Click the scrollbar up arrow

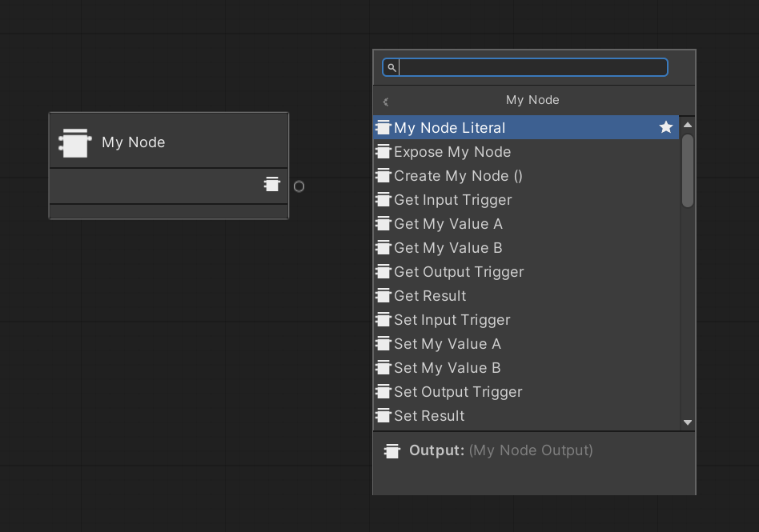click(x=687, y=125)
